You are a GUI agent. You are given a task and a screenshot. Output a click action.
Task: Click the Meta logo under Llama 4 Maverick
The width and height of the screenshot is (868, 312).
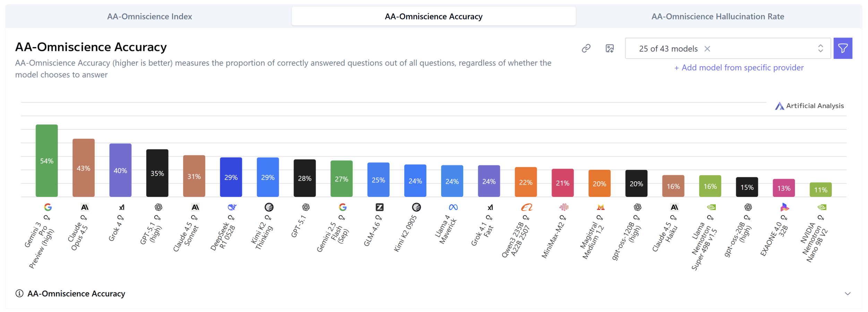(x=453, y=207)
